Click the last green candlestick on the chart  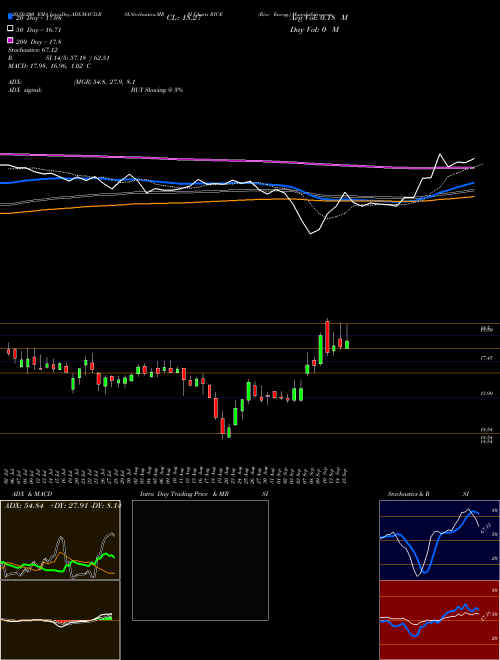pyautogui.click(x=347, y=345)
